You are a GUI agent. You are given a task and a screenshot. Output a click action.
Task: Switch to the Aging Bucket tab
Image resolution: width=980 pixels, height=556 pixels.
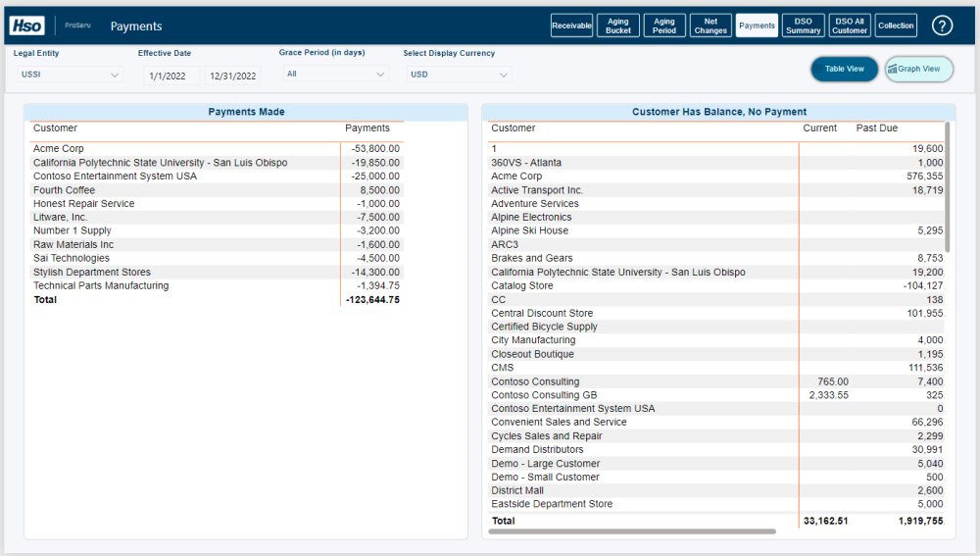pos(618,25)
